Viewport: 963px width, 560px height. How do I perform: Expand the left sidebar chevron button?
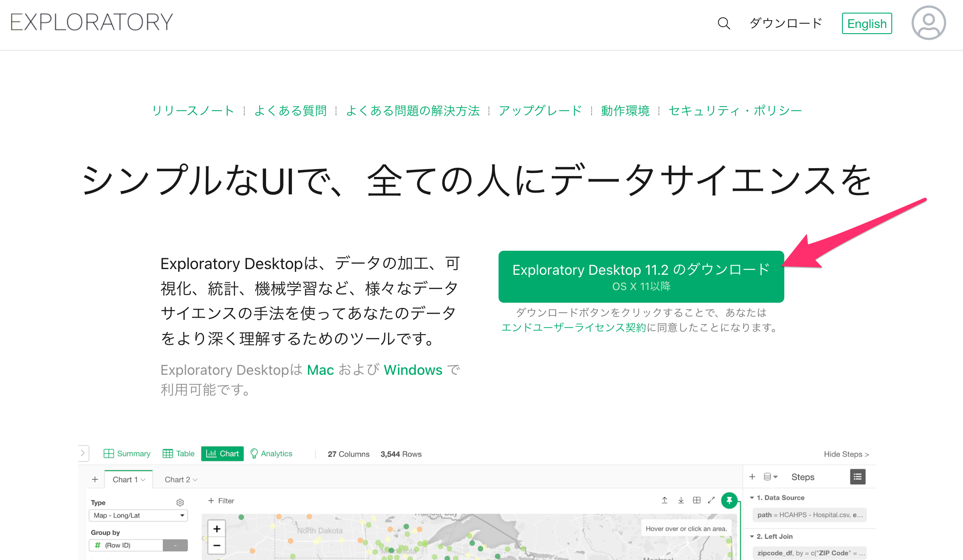[83, 453]
